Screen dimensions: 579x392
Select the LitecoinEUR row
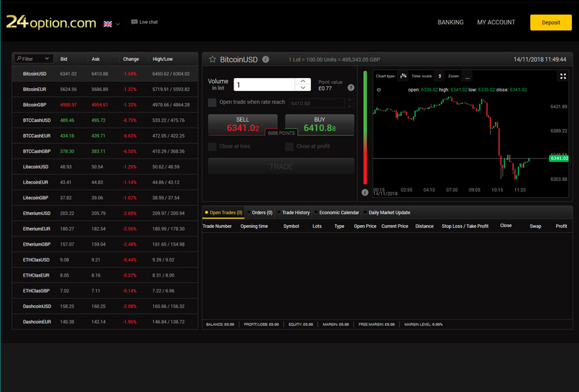coord(105,182)
